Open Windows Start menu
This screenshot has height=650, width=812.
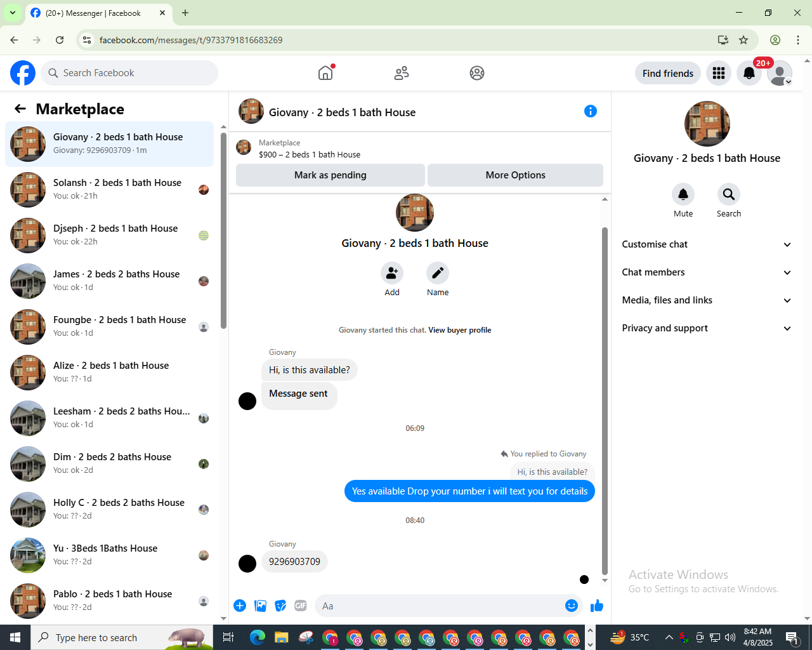tap(15, 637)
